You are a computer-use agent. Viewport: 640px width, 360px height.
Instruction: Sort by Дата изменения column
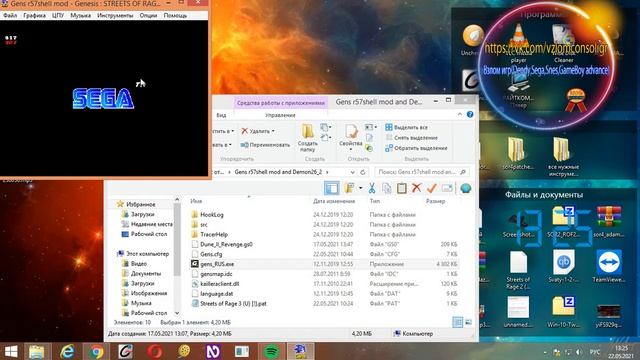click(334, 201)
